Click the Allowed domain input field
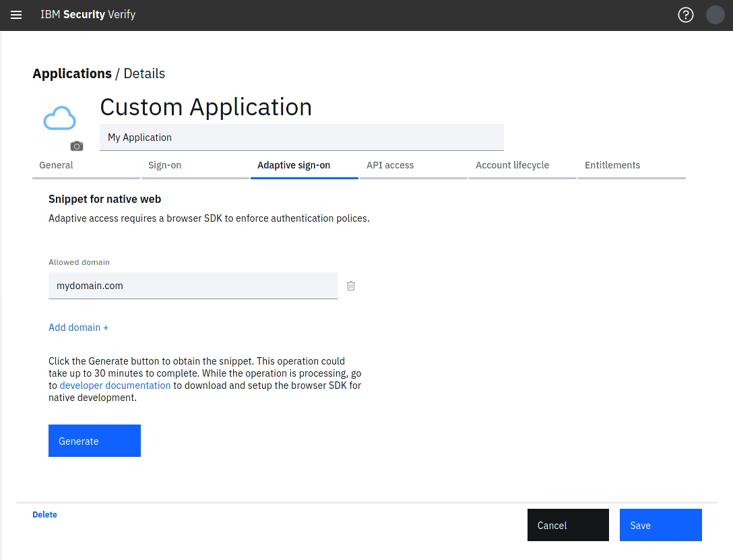Image resolution: width=733 pixels, height=560 pixels. 193,286
